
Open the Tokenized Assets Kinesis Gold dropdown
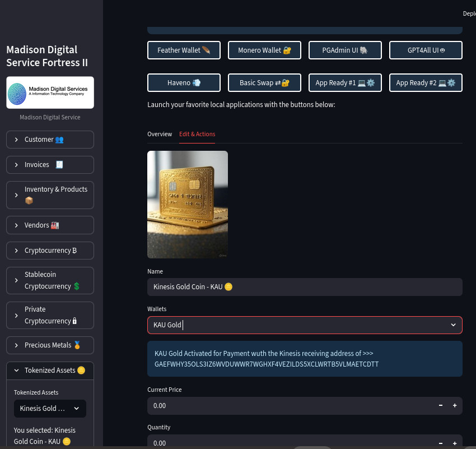coord(50,409)
